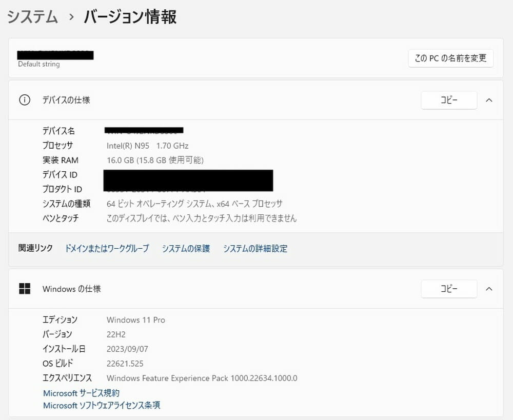The width and height of the screenshot is (513, 420).
Task: Click the OS build number 22621.525
Action: point(125,364)
